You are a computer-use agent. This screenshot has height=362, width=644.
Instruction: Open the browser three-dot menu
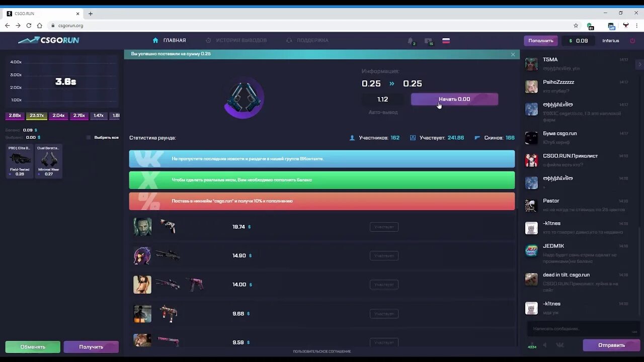(637, 26)
